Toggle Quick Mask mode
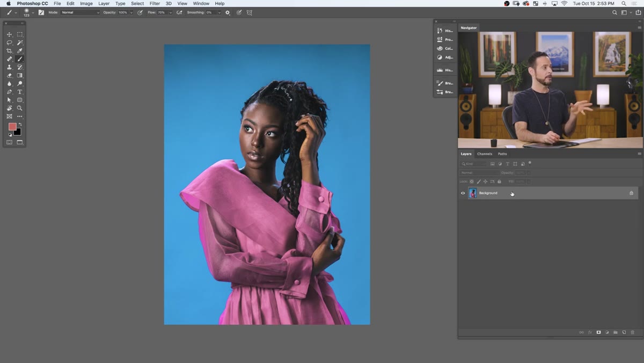 tap(9, 142)
